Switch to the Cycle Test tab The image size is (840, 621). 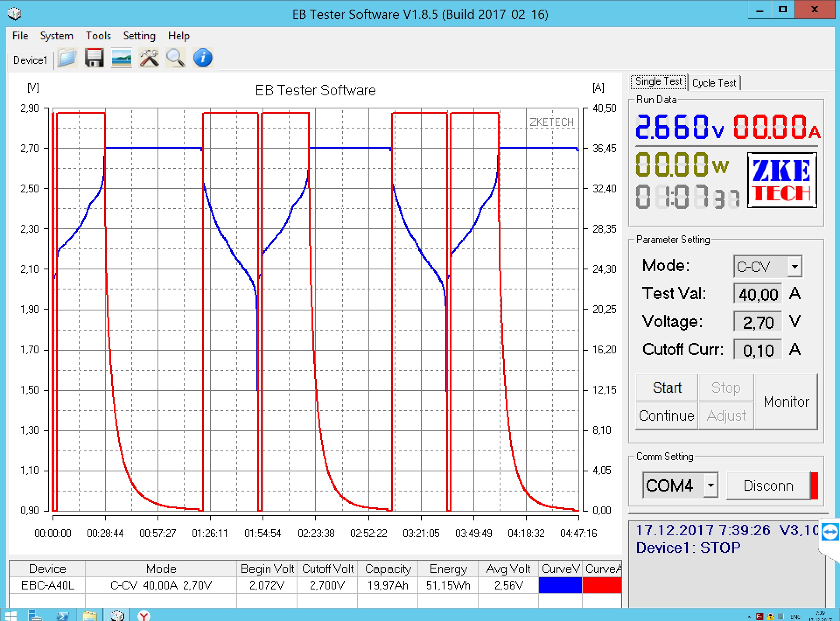[x=714, y=83]
